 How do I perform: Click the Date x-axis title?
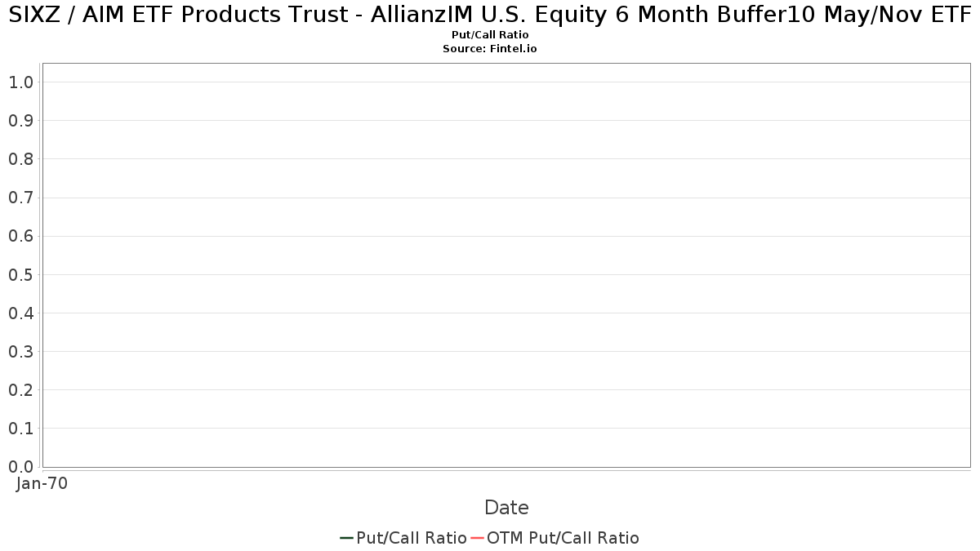[506, 508]
